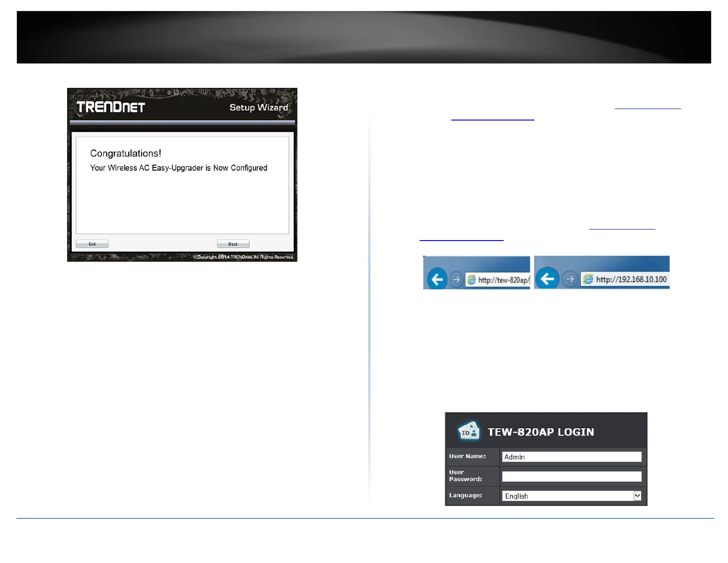Select the http://192.168.10.100 address bar
This screenshot has height=563, width=728.
[625, 279]
